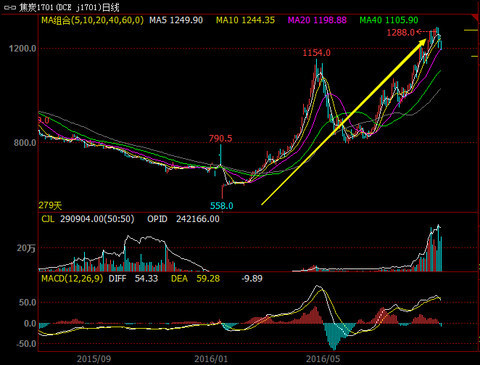The width and height of the screenshot is (480, 365).
Task: Click the chain-link icon beside 焦炭1701 title
Action: 10,8
